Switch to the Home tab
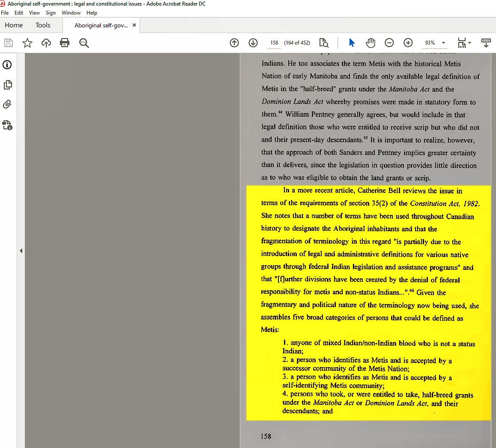Viewport: 496px width, 448px height. click(14, 25)
